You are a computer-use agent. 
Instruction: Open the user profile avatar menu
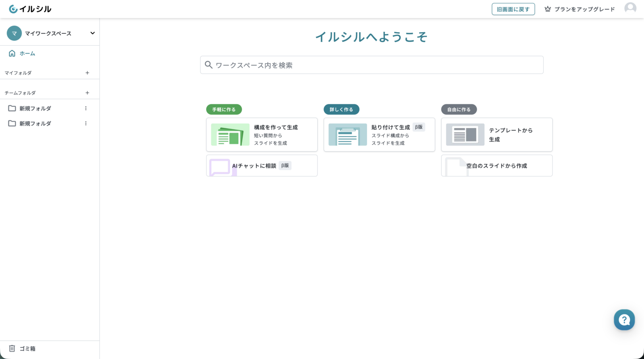click(630, 8)
